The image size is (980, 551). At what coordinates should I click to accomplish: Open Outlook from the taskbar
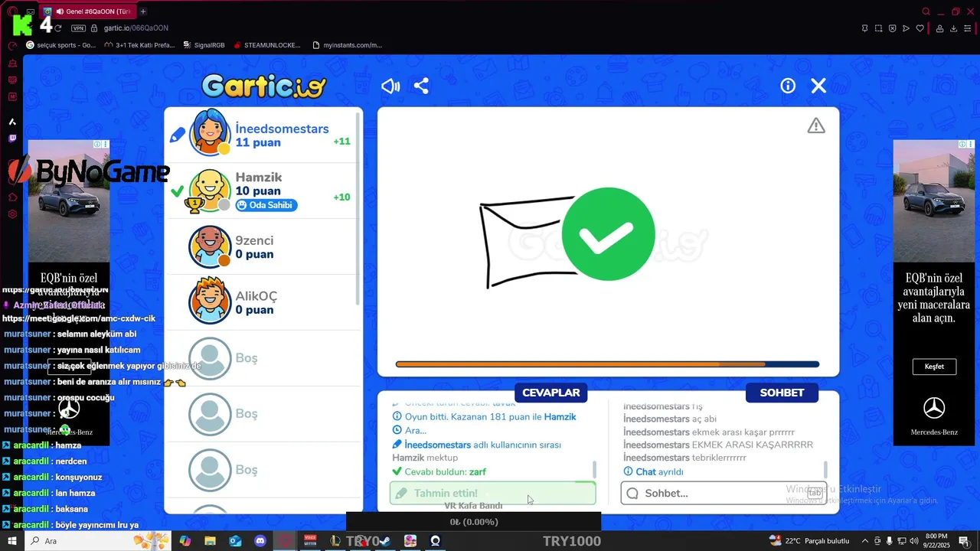(235, 541)
